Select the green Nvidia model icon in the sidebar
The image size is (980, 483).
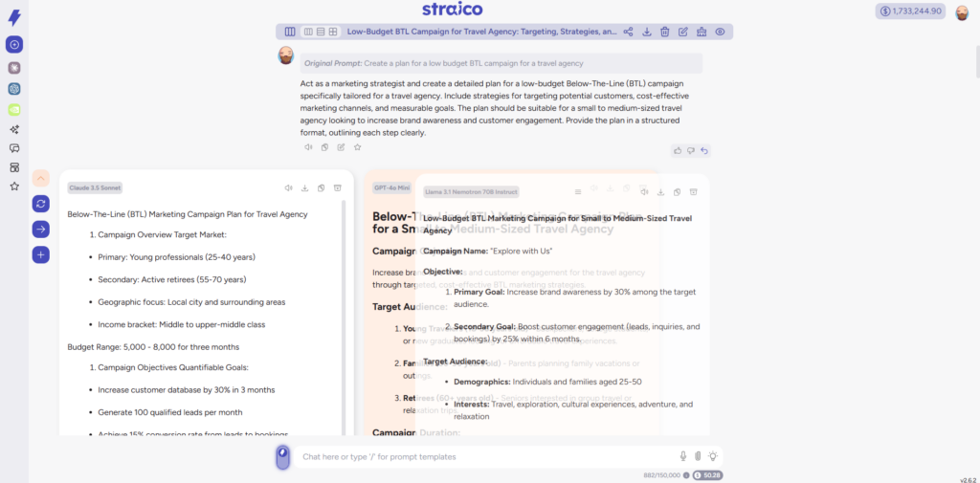click(x=14, y=109)
